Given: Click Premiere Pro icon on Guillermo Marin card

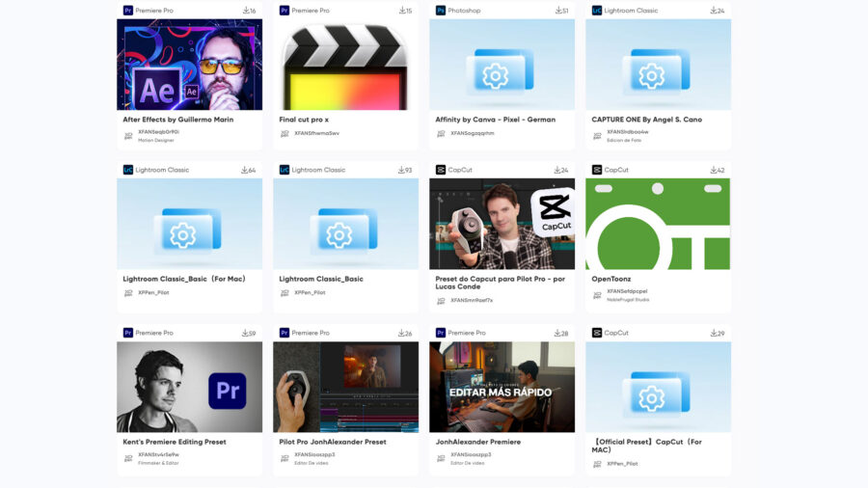Looking at the screenshot, I should [128, 11].
